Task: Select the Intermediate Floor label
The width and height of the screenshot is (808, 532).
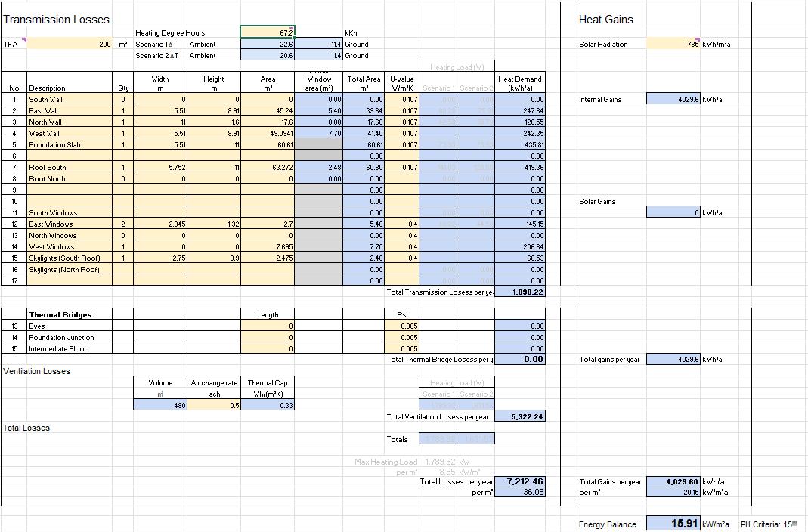Action: (70, 348)
